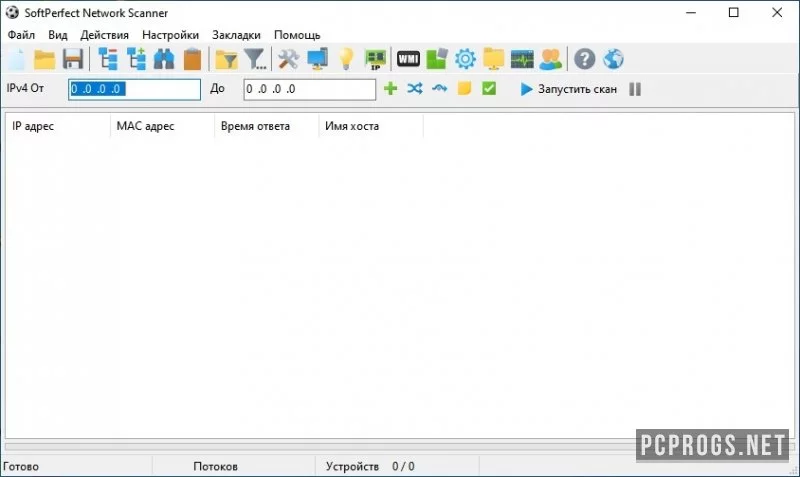This screenshot has width=800, height=477.
Task: Sort by Время ответа column header
Action: tap(267, 126)
